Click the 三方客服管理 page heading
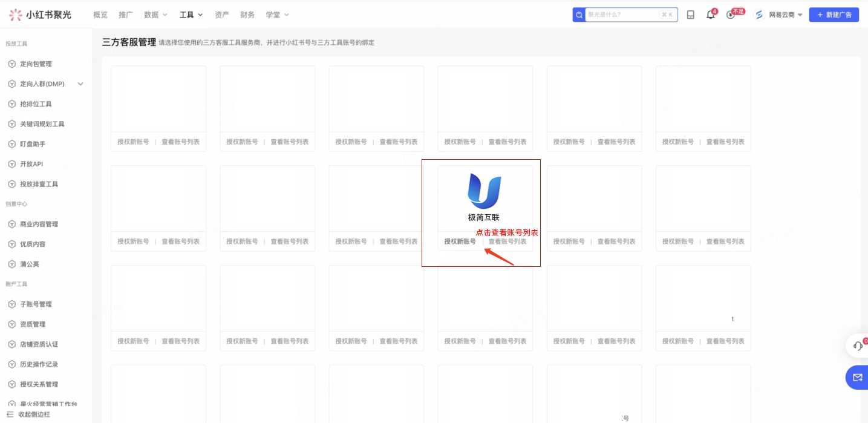This screenshot has width=868, height=423. tap(129, 42)
